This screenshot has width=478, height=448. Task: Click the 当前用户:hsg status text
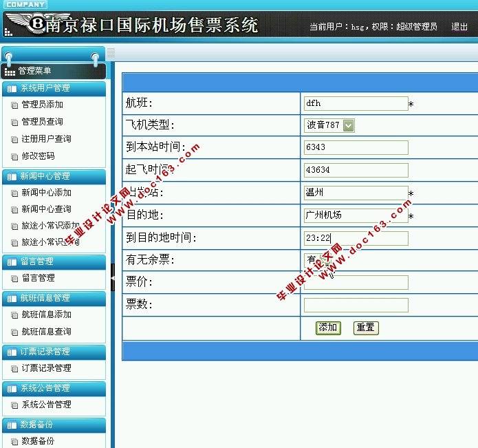(373, 27)
